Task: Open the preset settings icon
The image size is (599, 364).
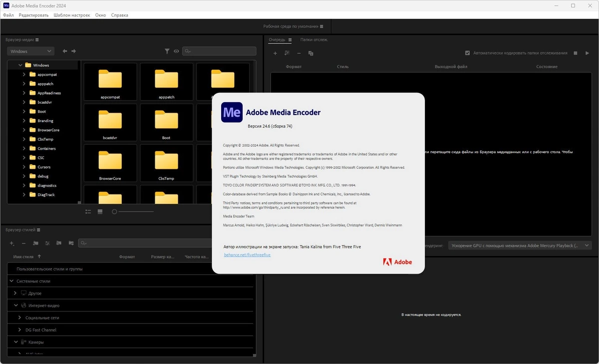Action: pyautogui.click(x=47, y=243)
